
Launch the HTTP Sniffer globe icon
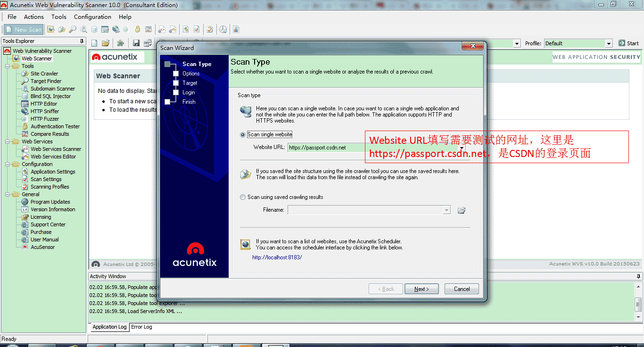pos(116,29)
